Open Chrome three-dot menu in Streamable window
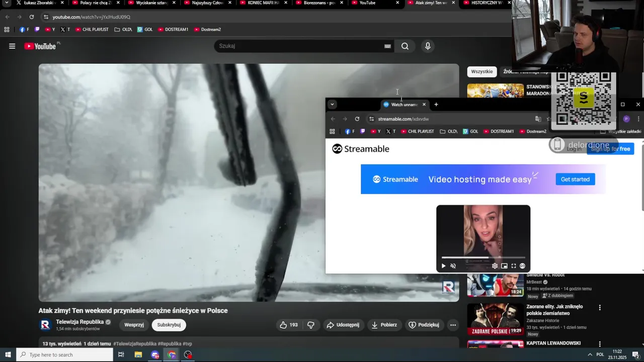 point(638,119)
